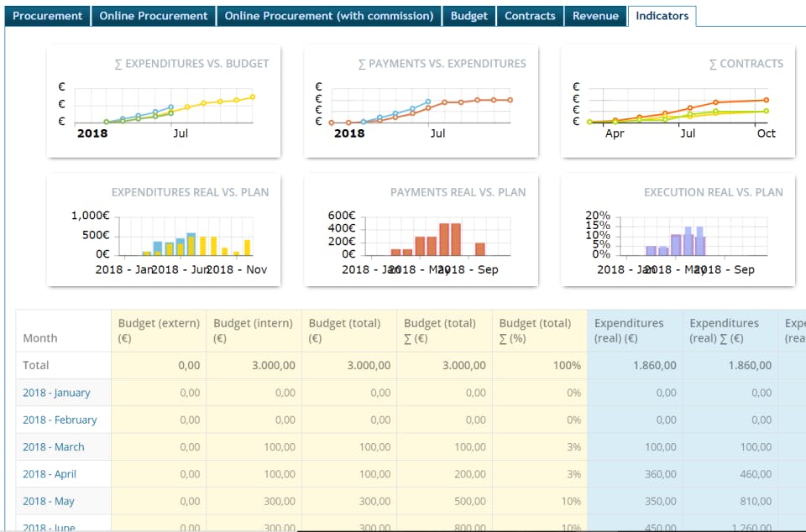Screen dimensions: 806x532
Task: Open the 2018 - January row link
Action: (x=56, y=393)
